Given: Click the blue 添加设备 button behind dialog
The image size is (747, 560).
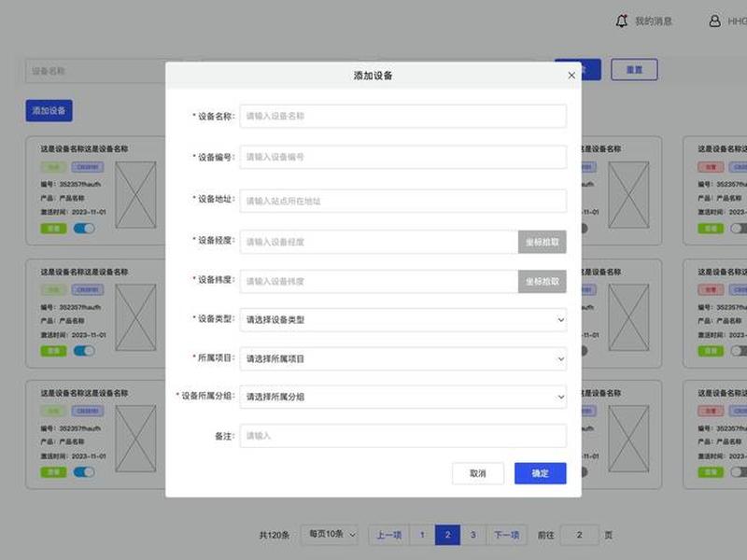Looking at the screenshot, I should coord(49,110).
